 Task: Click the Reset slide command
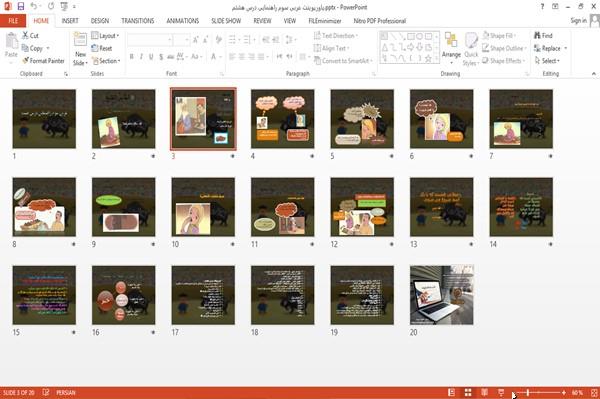(x=102, y=48)
